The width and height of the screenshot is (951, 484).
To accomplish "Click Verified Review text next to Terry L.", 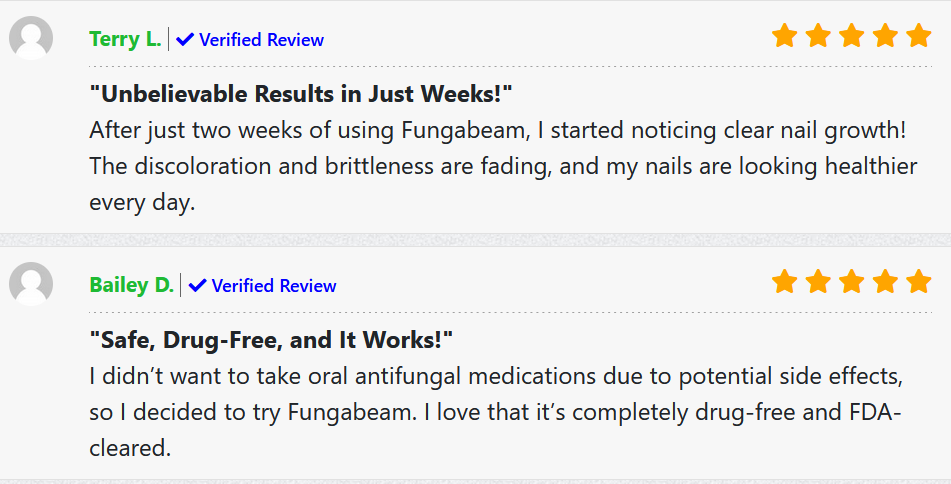I will pyautogui.click(x=261, y=40).
